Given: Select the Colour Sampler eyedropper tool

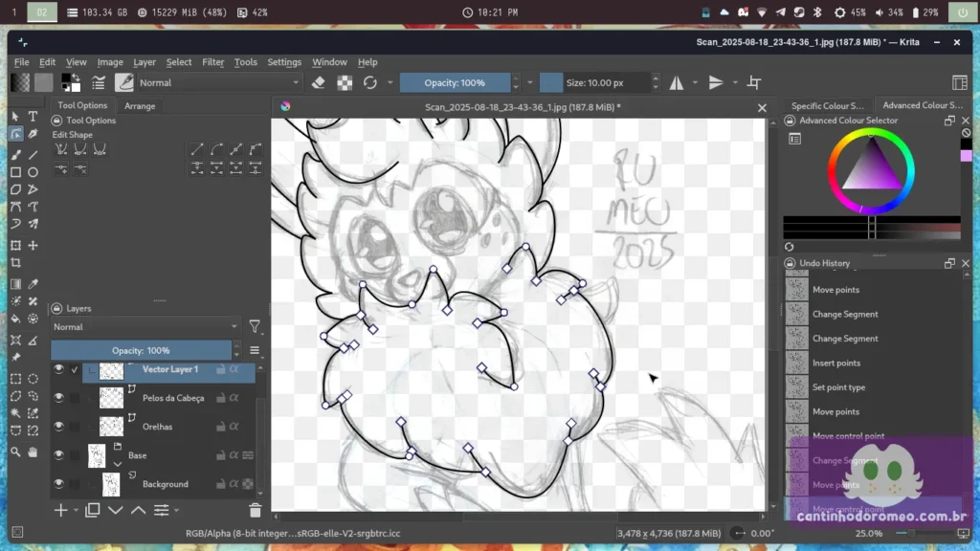Looking at the screenshot, I should tap(33, 284).
